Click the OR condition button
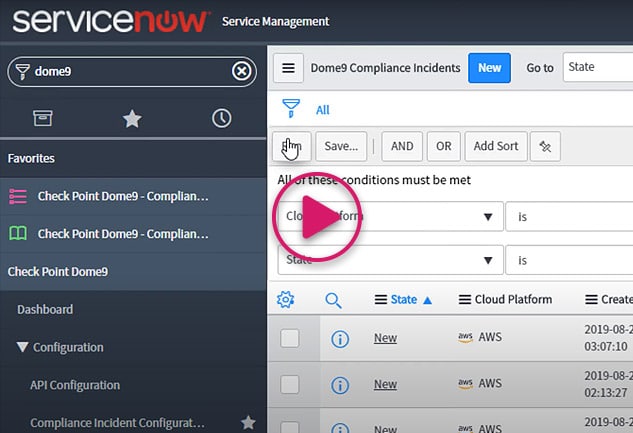The image size is (633, 433). point(444,146)
